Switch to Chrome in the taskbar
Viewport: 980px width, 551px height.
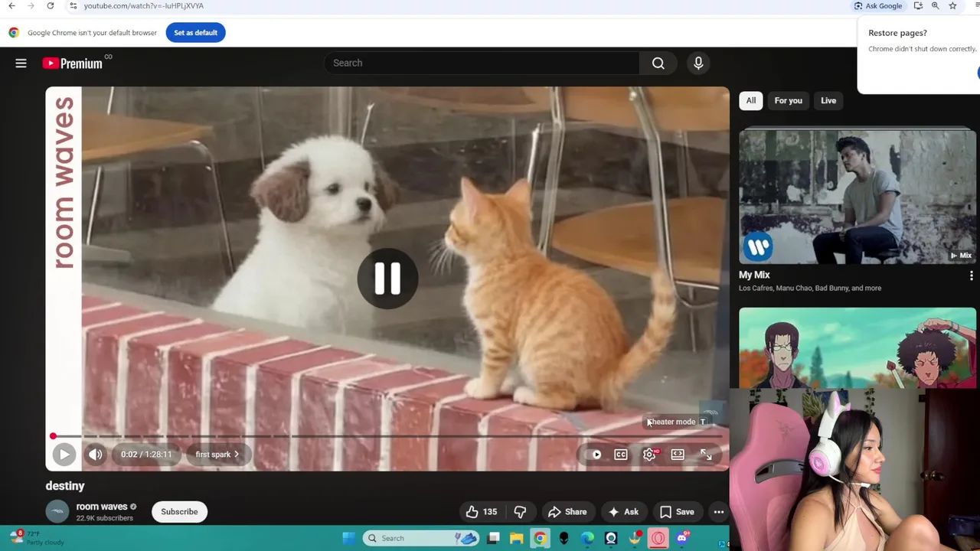click(540, 538)
